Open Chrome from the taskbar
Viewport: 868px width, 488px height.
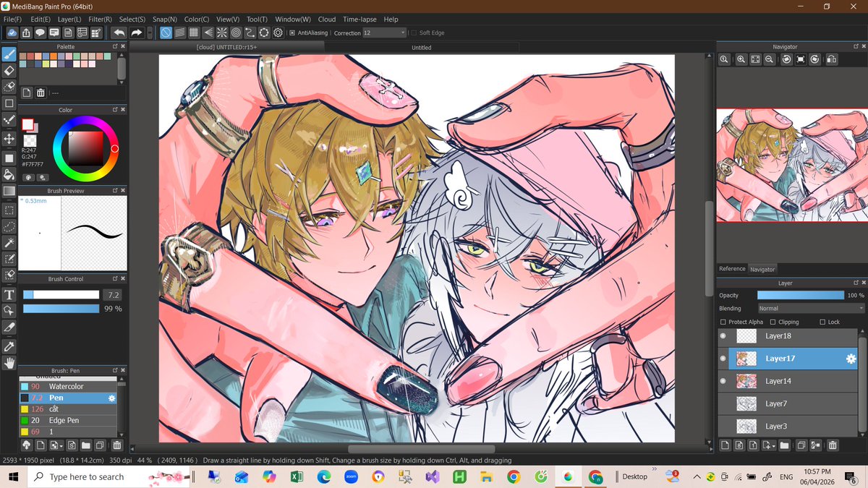pyautogui.click(x=514, y=476)
